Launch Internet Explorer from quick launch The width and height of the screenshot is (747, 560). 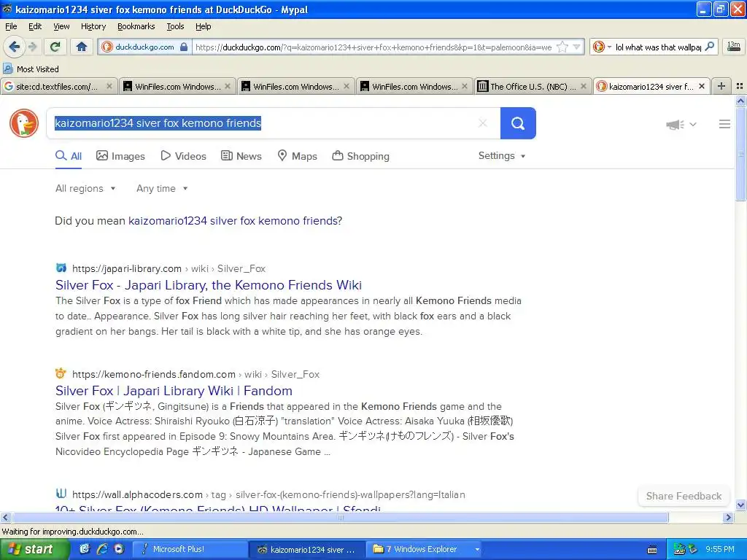tap(101, 549)
